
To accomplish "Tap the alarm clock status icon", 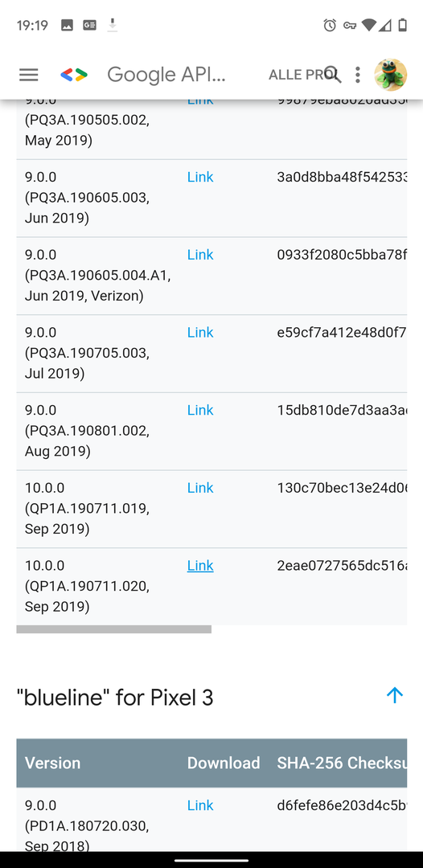I will pos(330,25).
